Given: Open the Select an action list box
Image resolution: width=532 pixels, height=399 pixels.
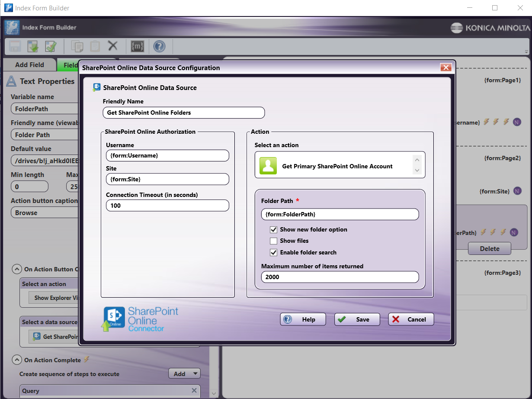Looking at the screenshot, I should [x=340, y=165].
